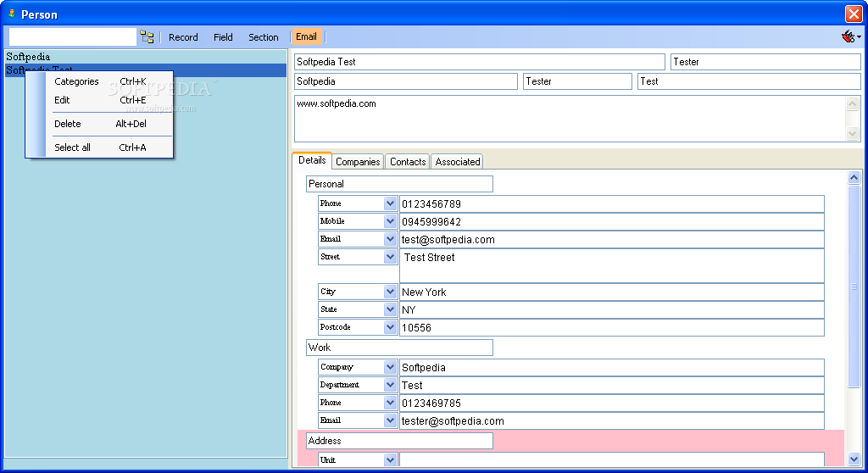The height and width of the screenshot is (473, 868).
Task: Click the details panel scrollbar thumb
Action: 854,287
